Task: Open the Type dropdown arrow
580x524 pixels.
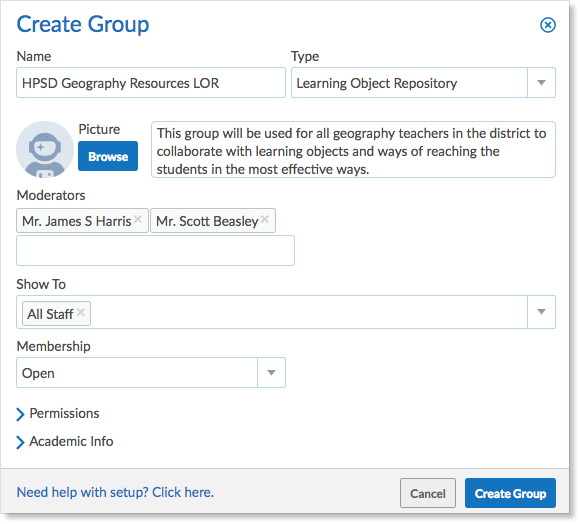Action: point(541,82)
